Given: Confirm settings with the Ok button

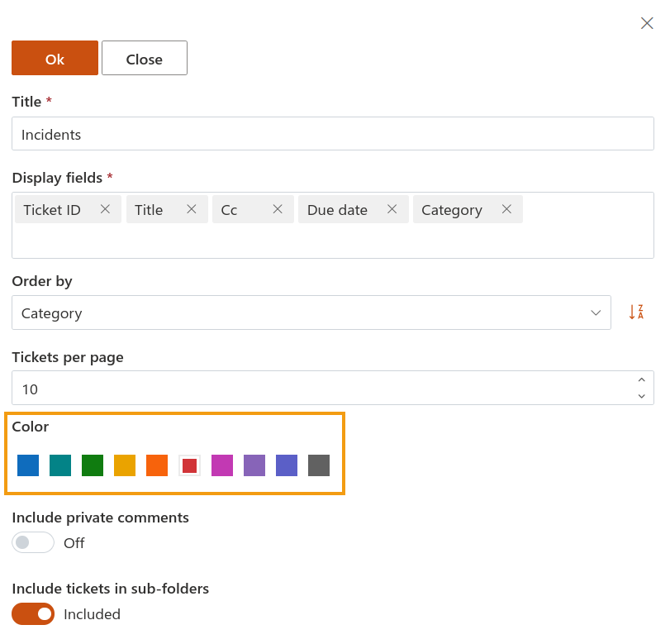Looking at the screenshot, I should tap(55, 58).
